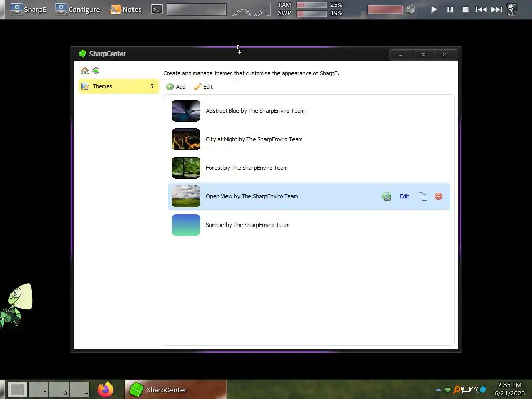Switch to virtual desktop 3
This screenshot has height=399, width=532.
[x=59, y=390]
